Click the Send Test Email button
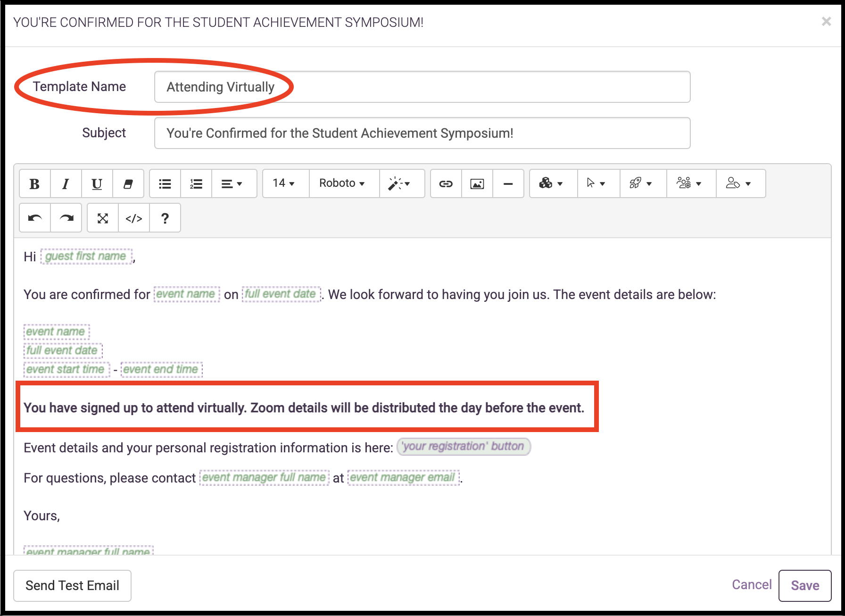 coord(72,585)
